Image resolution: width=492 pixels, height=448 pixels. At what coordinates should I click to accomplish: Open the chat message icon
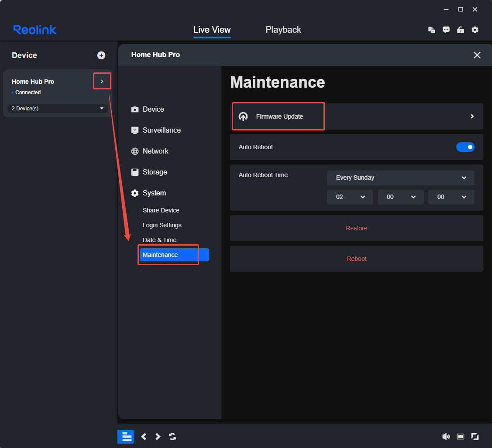pos(446,30)
